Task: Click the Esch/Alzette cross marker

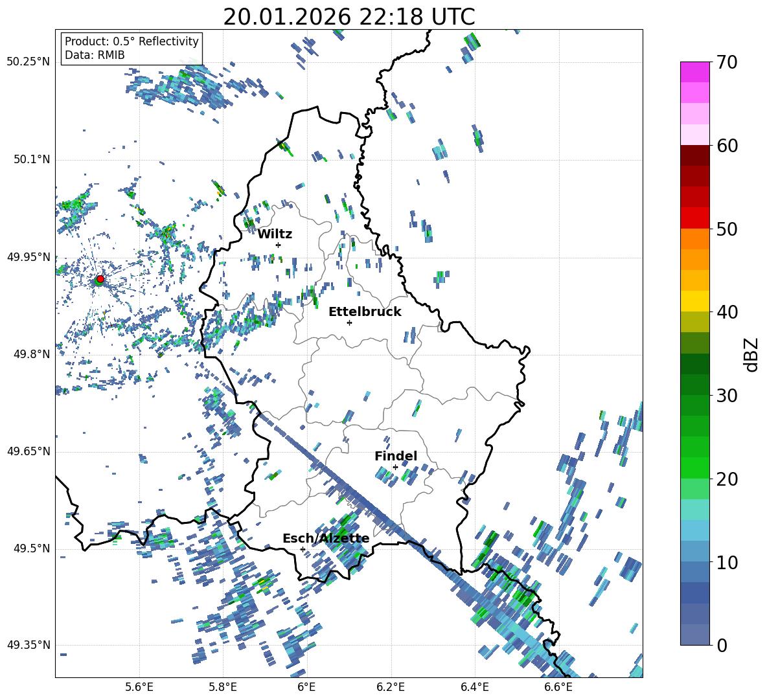Action: 303,549
